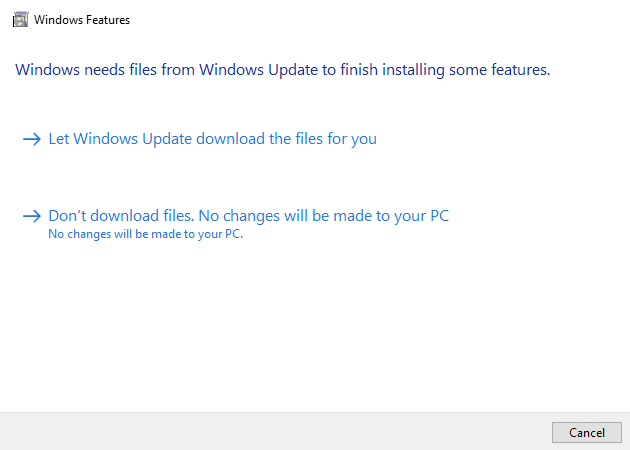Click the gray footer bar left of Cancel
The image size is (630, 450).
[270, 431]
